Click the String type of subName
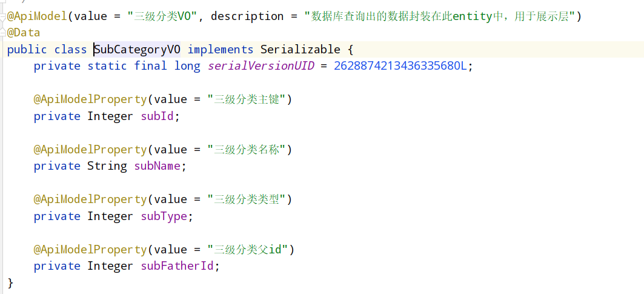 pyautogui.click(x=107, y=166)
